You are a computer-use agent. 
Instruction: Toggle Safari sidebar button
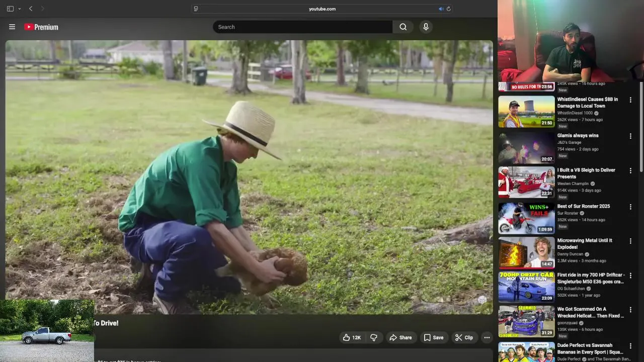(x=10, y=9)
